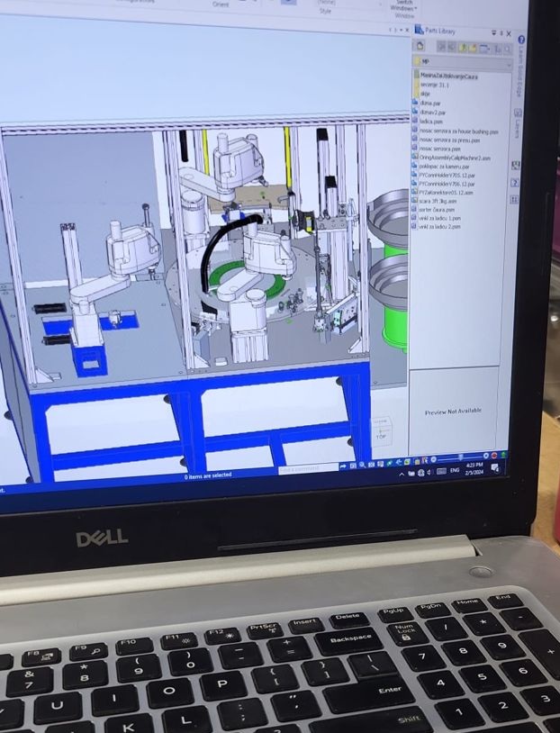This screenshot has width=560, height=733.
Task: Adjust the status bar zoom slider handle
Action: coord(460,457)
